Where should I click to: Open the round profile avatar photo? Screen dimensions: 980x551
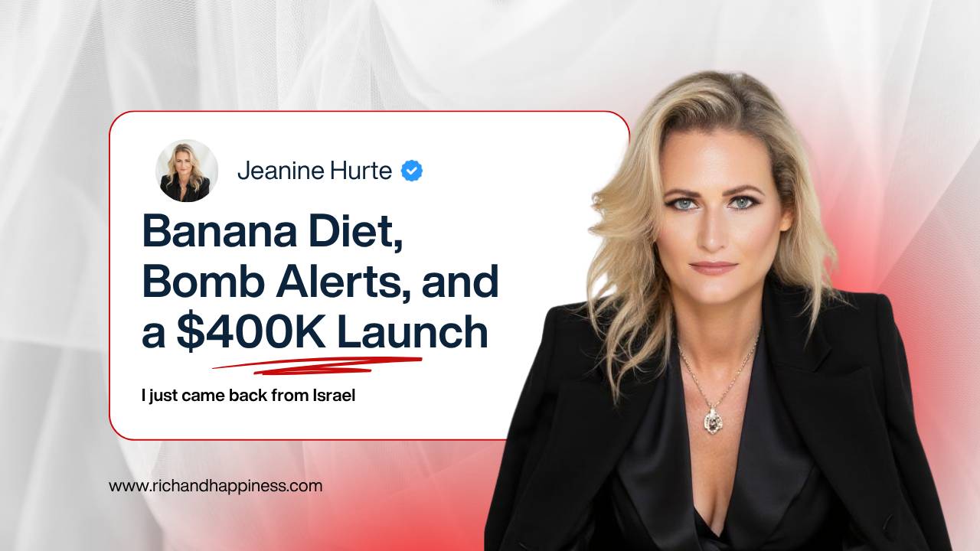click(187, 171)
